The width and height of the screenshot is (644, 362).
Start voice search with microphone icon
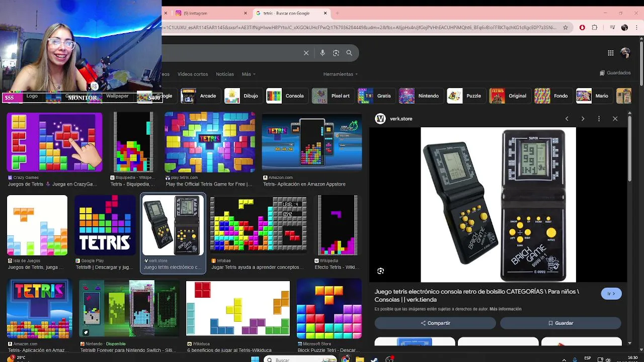coord(323,53)
